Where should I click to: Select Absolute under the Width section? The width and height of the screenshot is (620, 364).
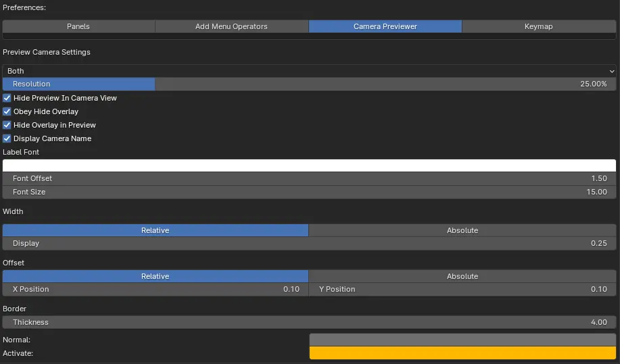pos(462,230)
